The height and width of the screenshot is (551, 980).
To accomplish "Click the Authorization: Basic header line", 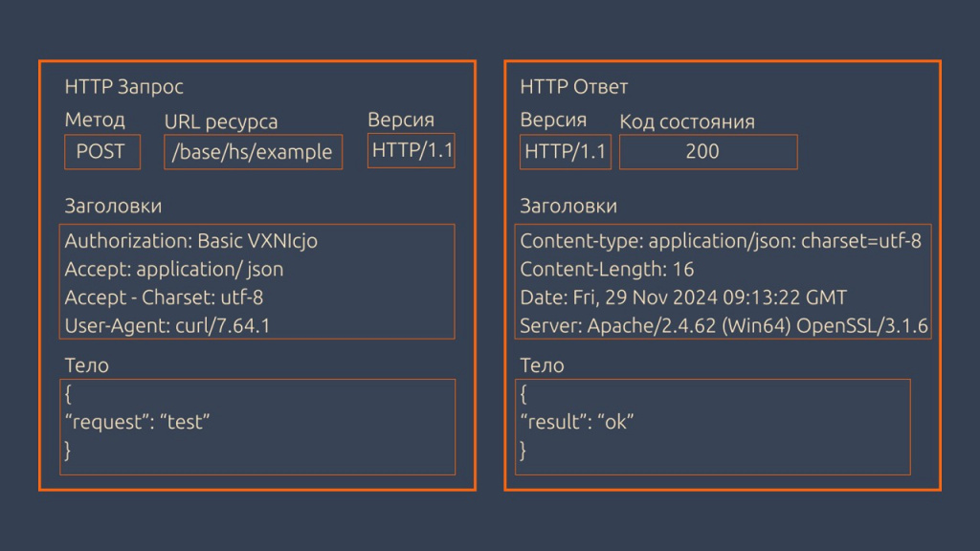I will [x=190, y=241].
